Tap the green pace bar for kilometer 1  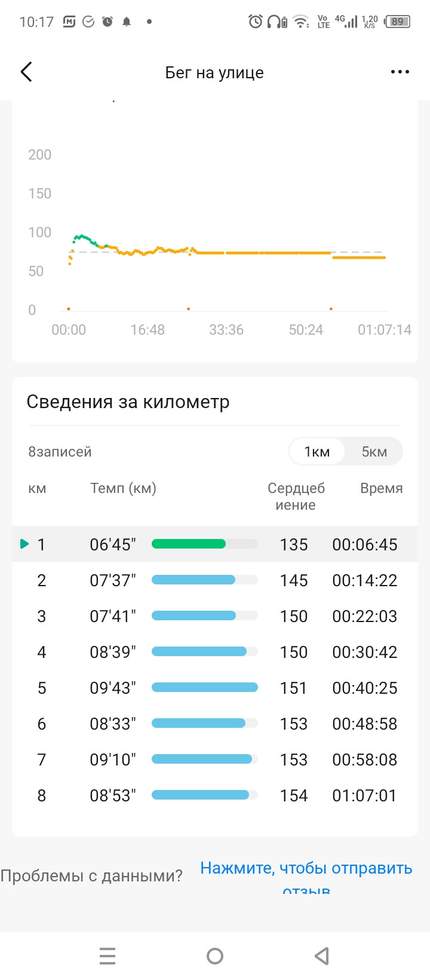tap(189, 544)
